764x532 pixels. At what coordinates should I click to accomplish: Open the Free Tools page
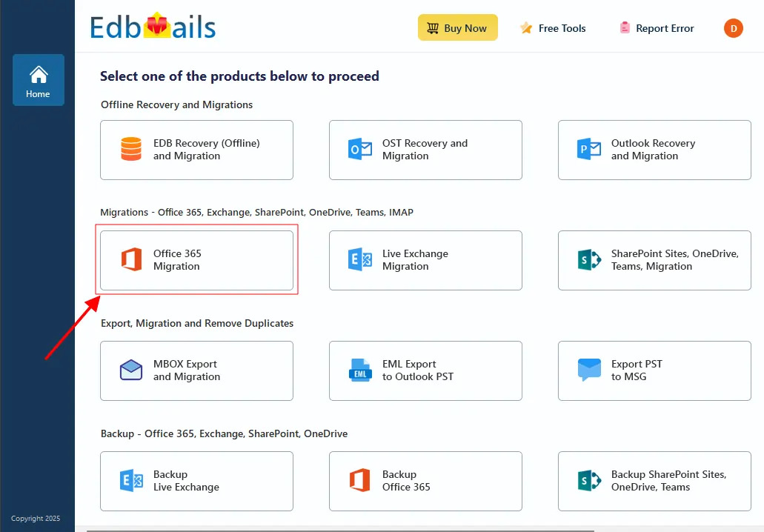(x=553, y=27)
